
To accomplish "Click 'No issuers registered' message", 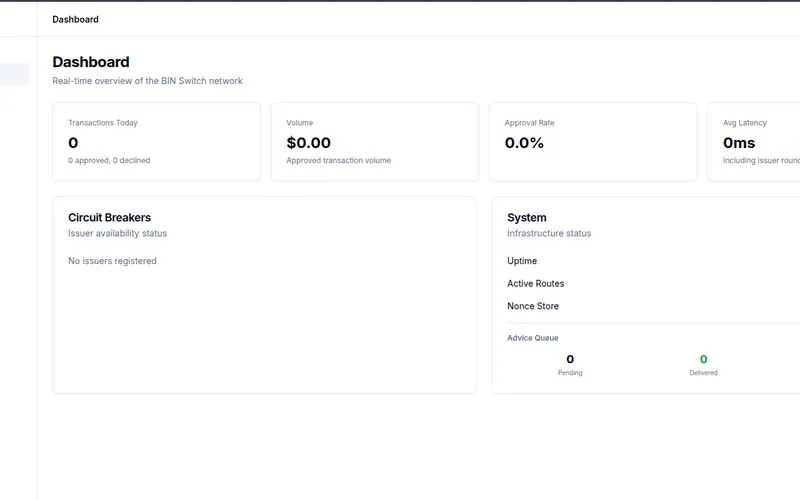I will [x=112, y=261].
